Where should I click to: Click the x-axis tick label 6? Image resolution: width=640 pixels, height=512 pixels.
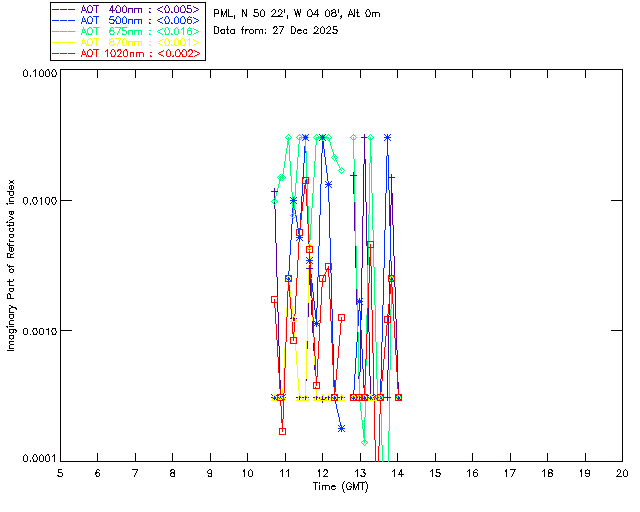point(98,473)
